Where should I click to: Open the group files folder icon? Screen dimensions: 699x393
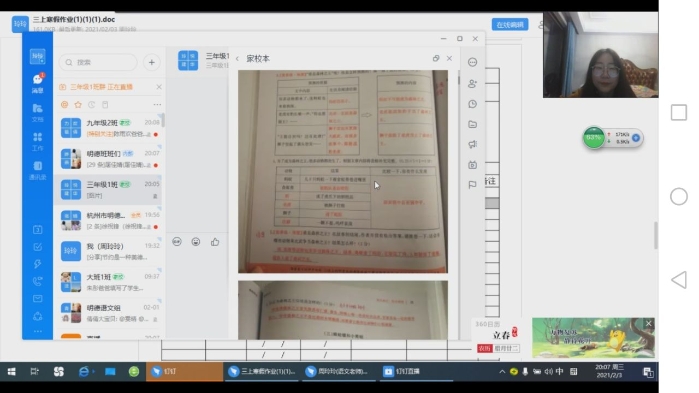(x=473, y=124)
